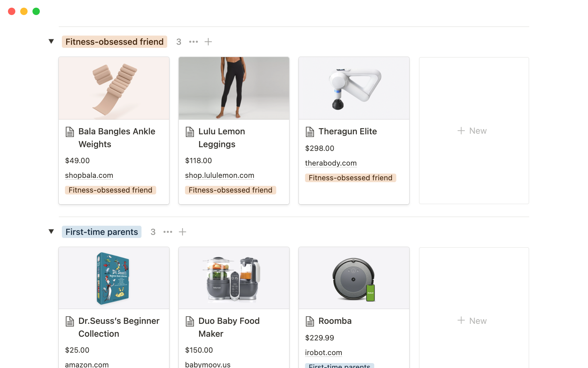Click the plus icon next to First-time parents group
The image size is (588, 368).
(182, 232)
